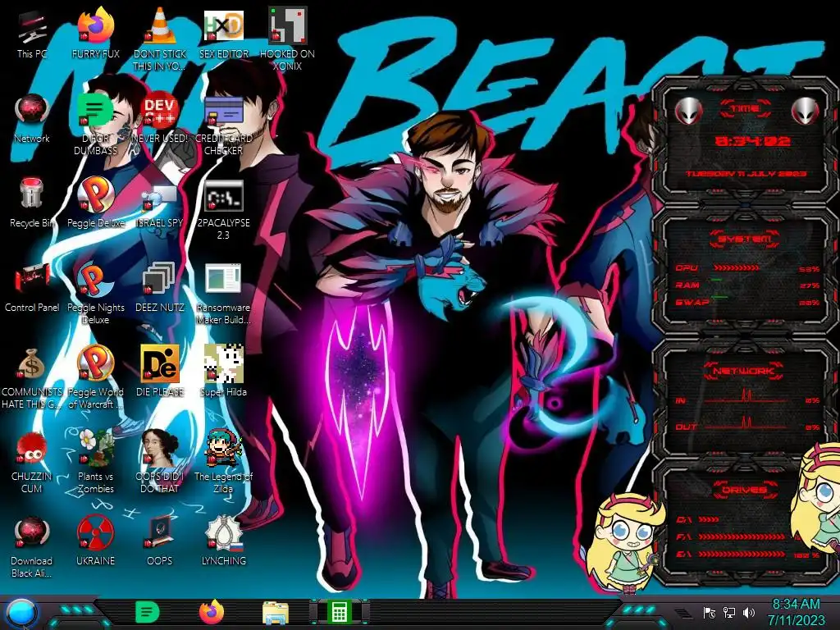The height and width of the screenshot is (630, 840).
Task: Open the taskbar clock showing 8:34 AM
Action: pyautogui.click(x=796, y=612)
